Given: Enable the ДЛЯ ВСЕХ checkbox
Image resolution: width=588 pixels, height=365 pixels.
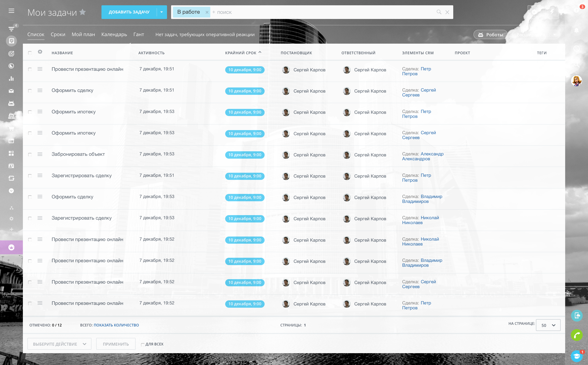Looking at the screenshot, I should 143,344.
